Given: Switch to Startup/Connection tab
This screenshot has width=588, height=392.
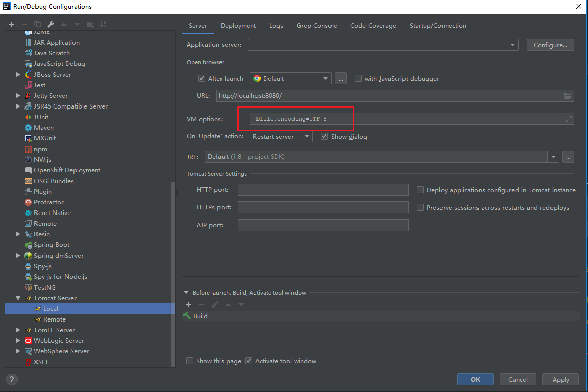Looking at the screenshot, I should pyautogui.click(x=437, y=26).
